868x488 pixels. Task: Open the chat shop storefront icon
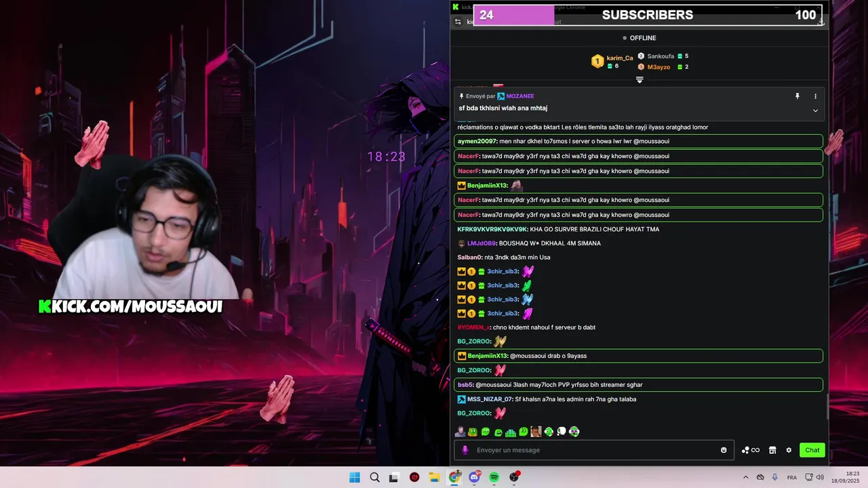pyautogui.click(x=772, y=450)
